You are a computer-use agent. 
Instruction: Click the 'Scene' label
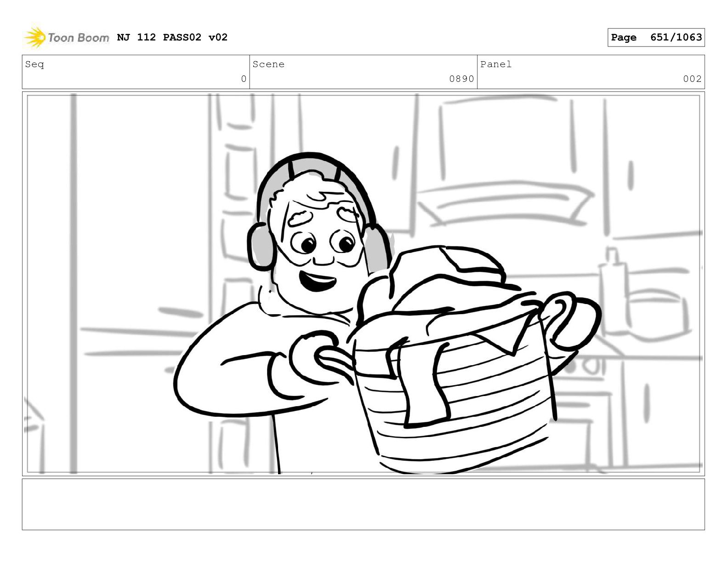(268, 64)
